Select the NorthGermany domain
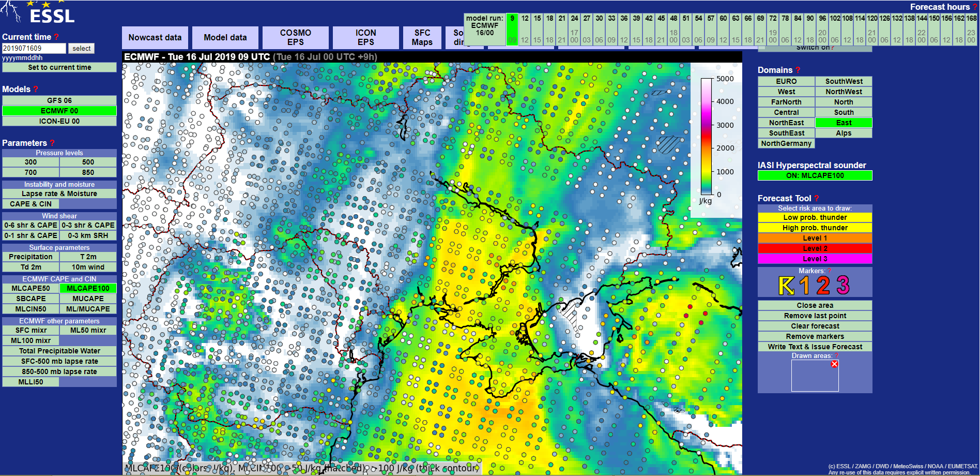The width and height of the screenshot is (980, 476). (x=786, y=143)
